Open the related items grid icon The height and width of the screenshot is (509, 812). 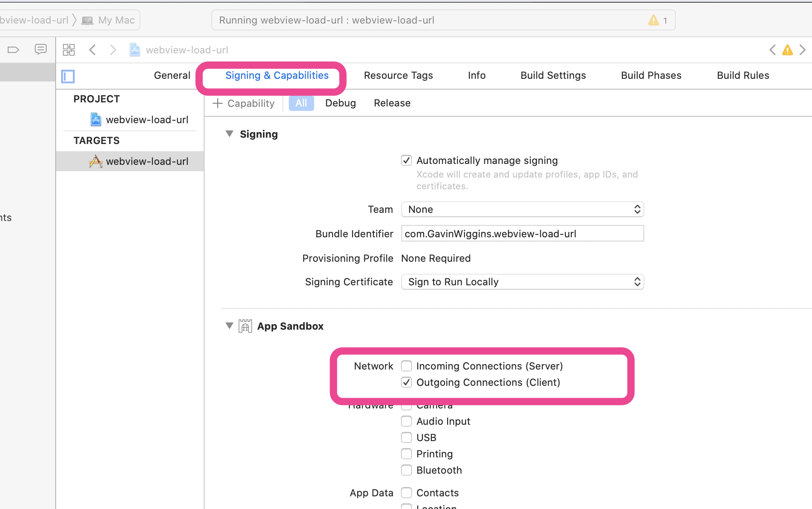[x=69, y=50]
